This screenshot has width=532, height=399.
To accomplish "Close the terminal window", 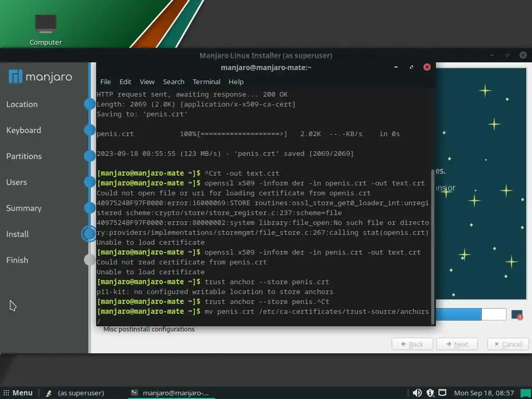I will tap(427, 67).
